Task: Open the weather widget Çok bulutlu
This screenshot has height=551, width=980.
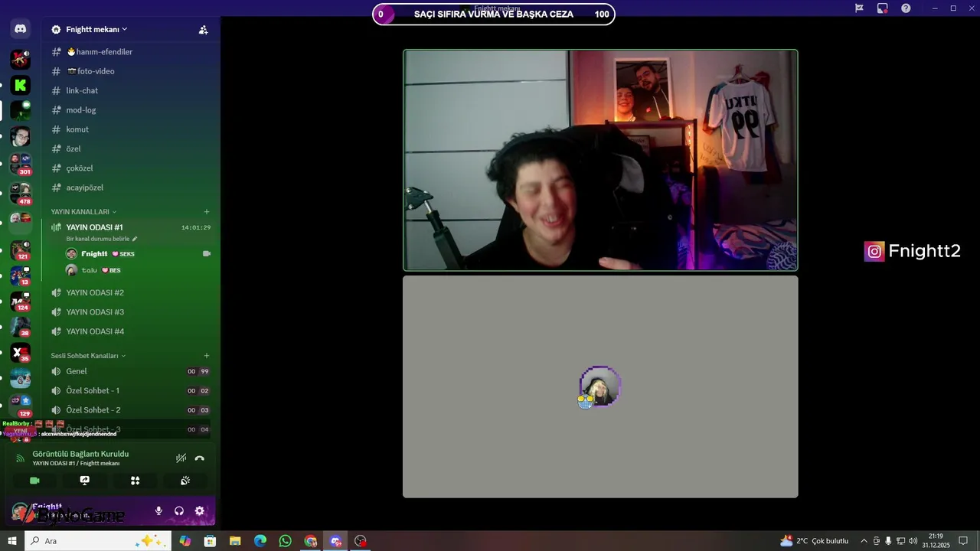Action: 814,541
